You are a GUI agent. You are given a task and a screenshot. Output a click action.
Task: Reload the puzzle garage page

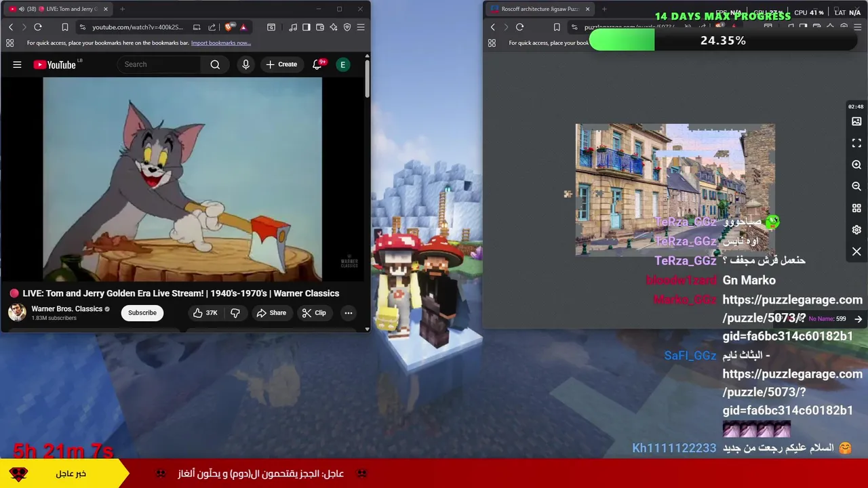(x=519, y=27)
